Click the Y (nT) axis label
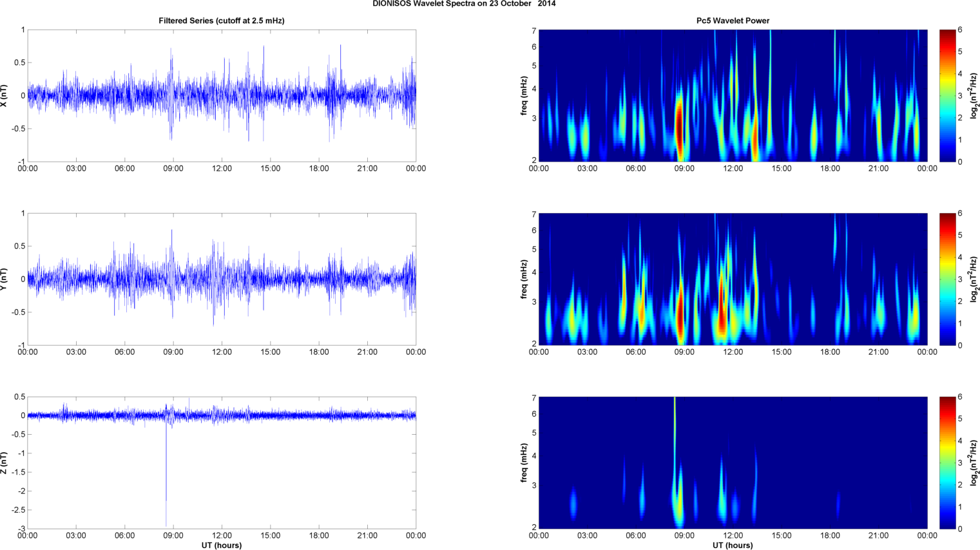Screen dimensions: 980x550 (5, 279)
